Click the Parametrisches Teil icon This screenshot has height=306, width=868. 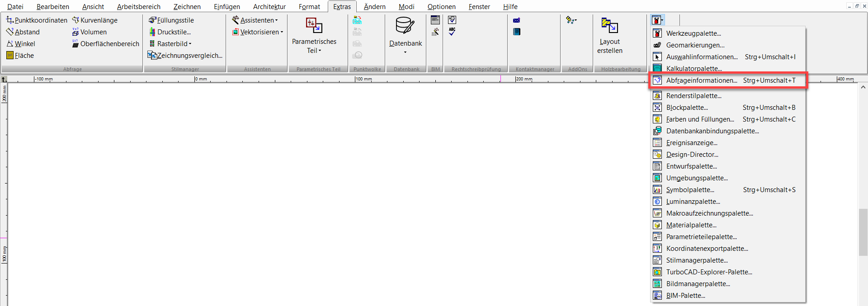click(x=314, y=25)
